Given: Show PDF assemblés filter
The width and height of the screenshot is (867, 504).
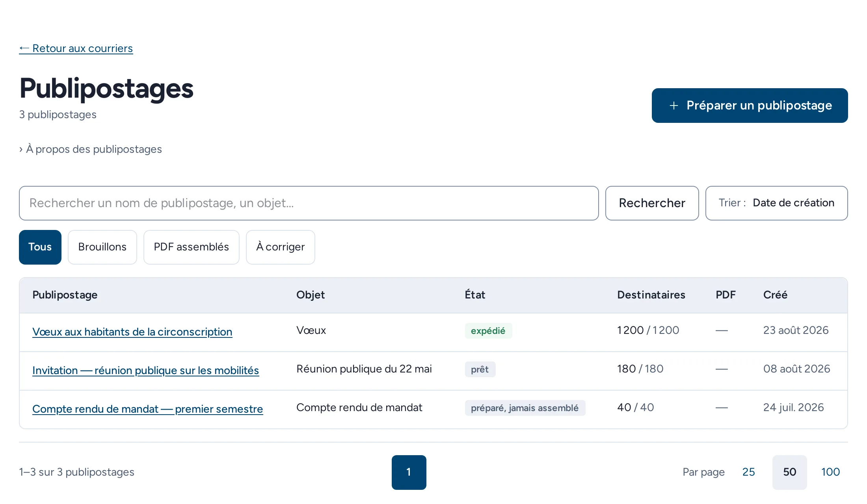Looking at the screenshot, I should [192, 247].
